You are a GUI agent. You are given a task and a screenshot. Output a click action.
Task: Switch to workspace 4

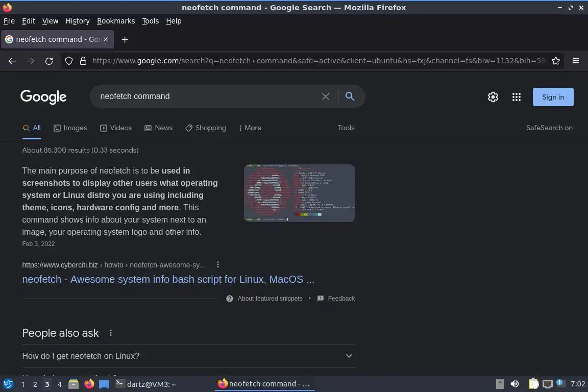(x=59, y=384)
